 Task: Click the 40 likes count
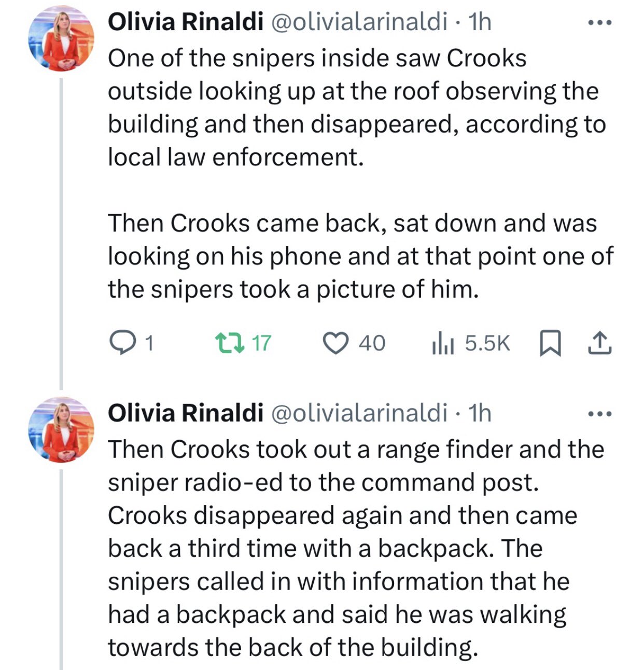pyautogui.click(x=372, y=343)
